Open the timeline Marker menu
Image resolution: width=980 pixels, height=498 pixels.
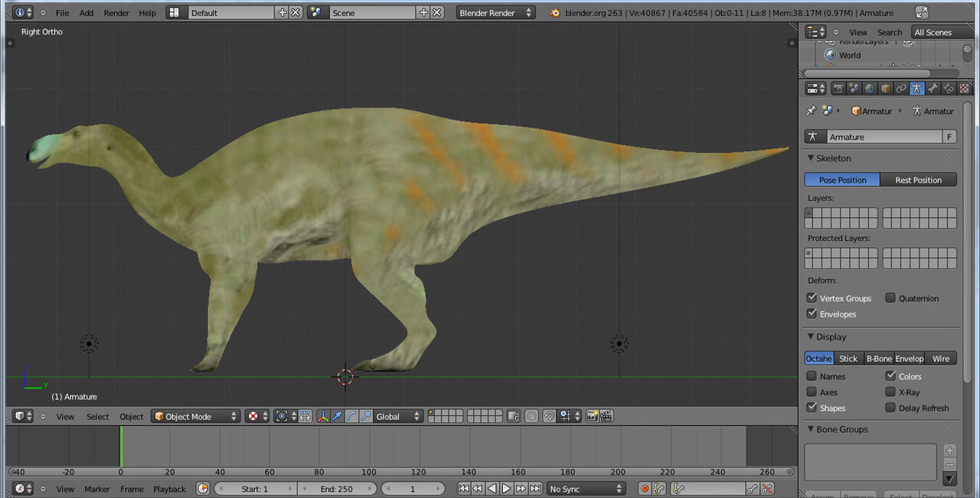coord(97,489)
